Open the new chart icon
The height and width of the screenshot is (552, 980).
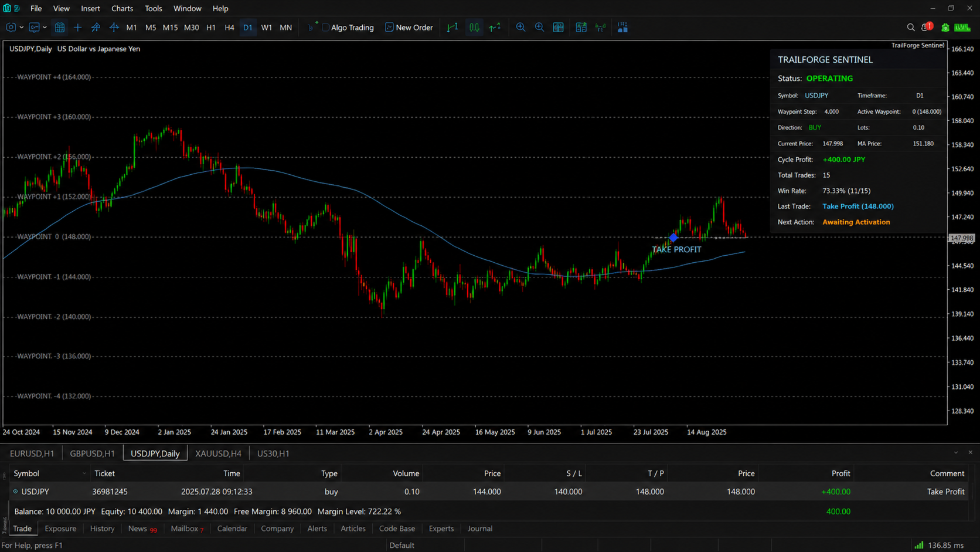tap(11, 28)
